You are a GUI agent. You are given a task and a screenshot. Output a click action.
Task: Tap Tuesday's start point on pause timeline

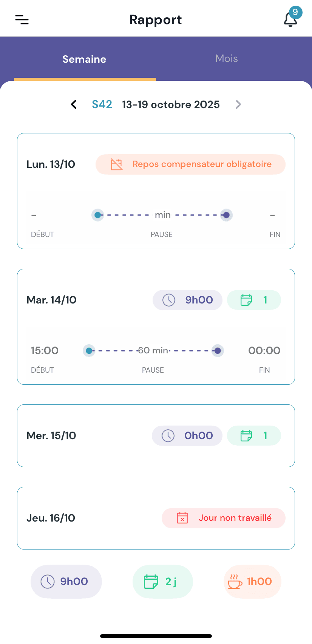point(89,351)
